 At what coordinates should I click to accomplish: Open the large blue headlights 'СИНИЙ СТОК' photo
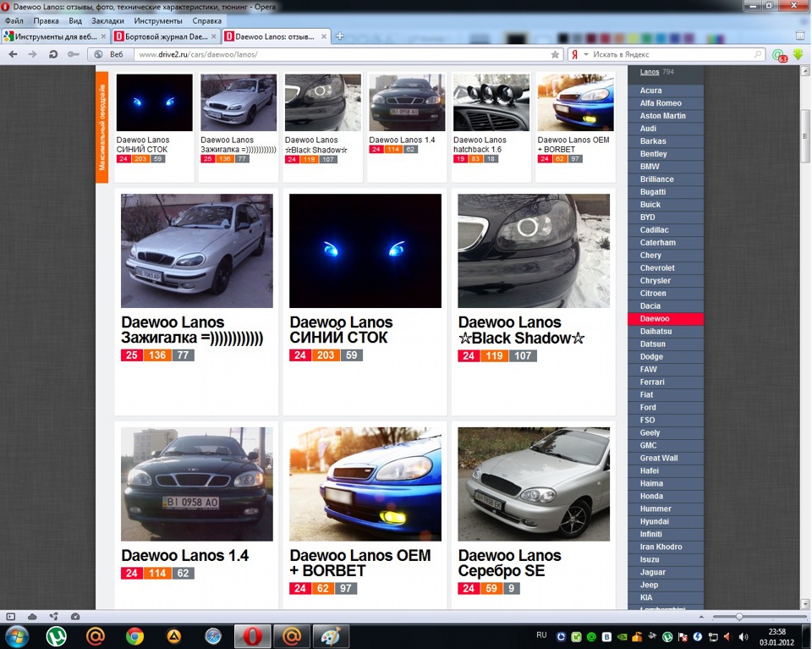click(x=365, y=250)
